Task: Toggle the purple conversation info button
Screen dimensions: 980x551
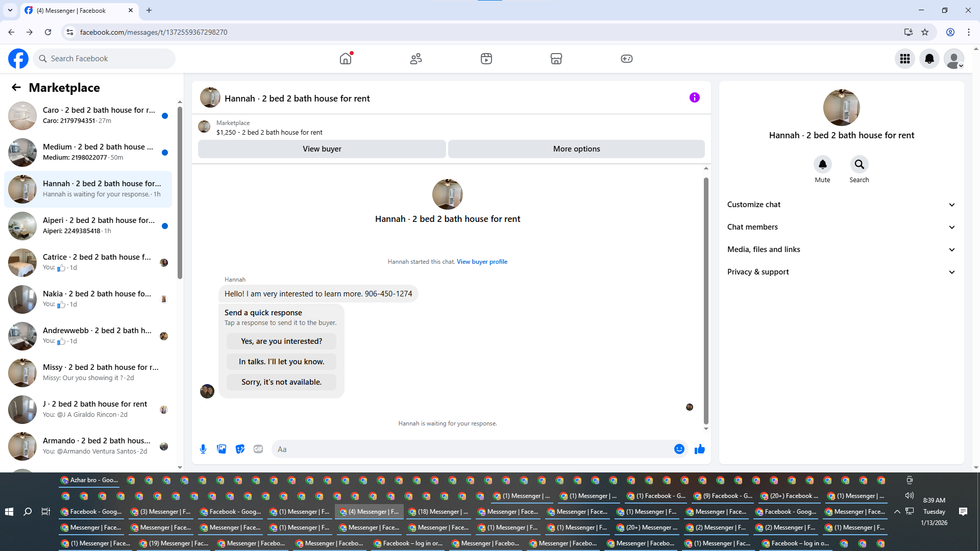Action: click(x=694, y=97)
